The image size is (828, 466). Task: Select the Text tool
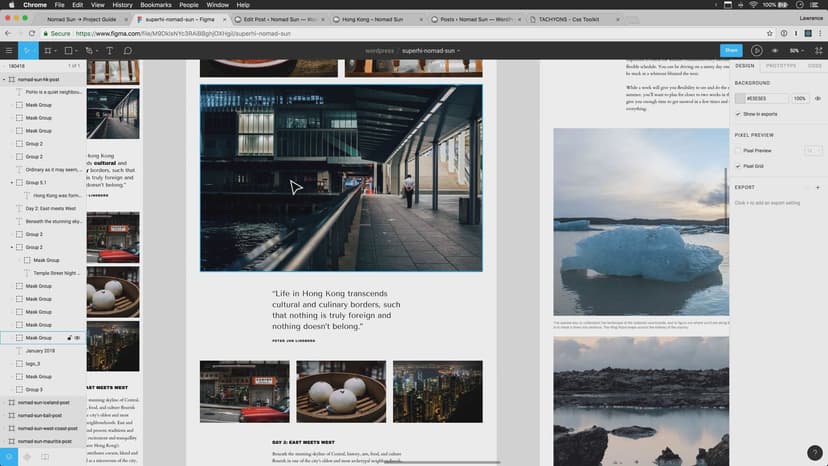pyautogui.click(x=110, y=50)
